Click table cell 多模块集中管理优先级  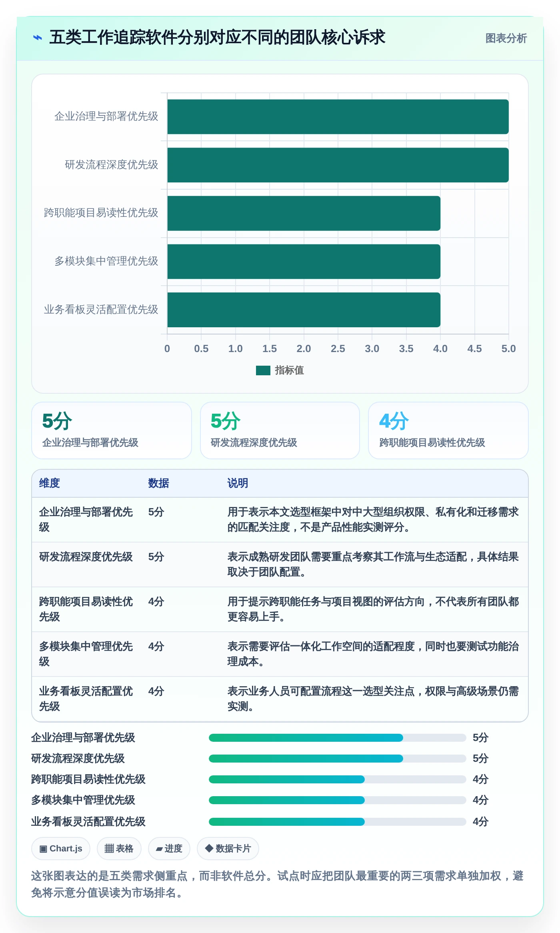pyautogui.click(x=86, y=654)
